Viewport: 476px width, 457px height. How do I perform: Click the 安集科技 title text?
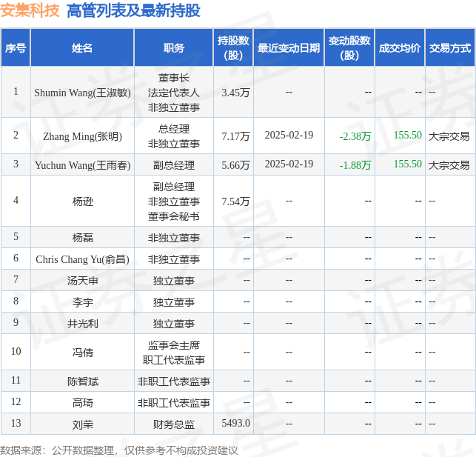[30, 10]
